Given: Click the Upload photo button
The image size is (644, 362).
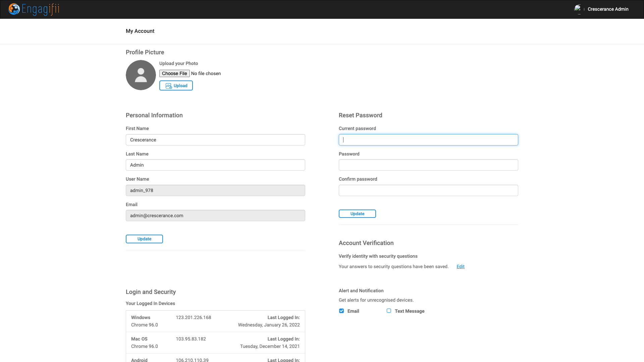Looking at the screenshot, I should 176,85.
